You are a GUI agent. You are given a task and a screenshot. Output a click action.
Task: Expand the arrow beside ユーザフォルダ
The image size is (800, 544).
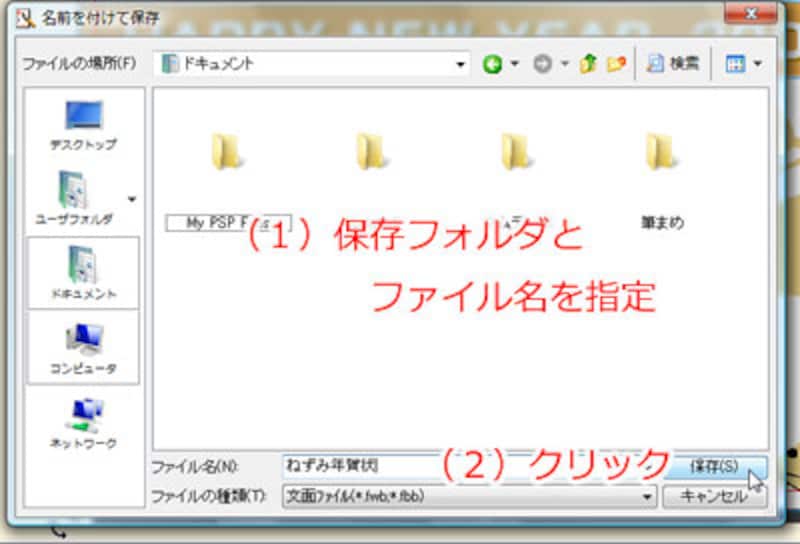pos(132,199)
